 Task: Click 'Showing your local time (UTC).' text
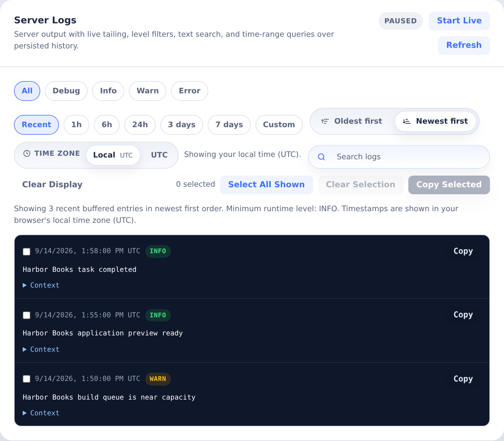tap(242, 155)
